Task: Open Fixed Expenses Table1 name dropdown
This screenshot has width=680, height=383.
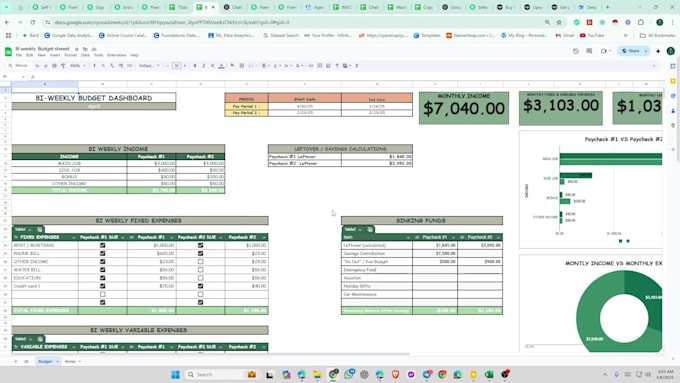Action: 29,229
